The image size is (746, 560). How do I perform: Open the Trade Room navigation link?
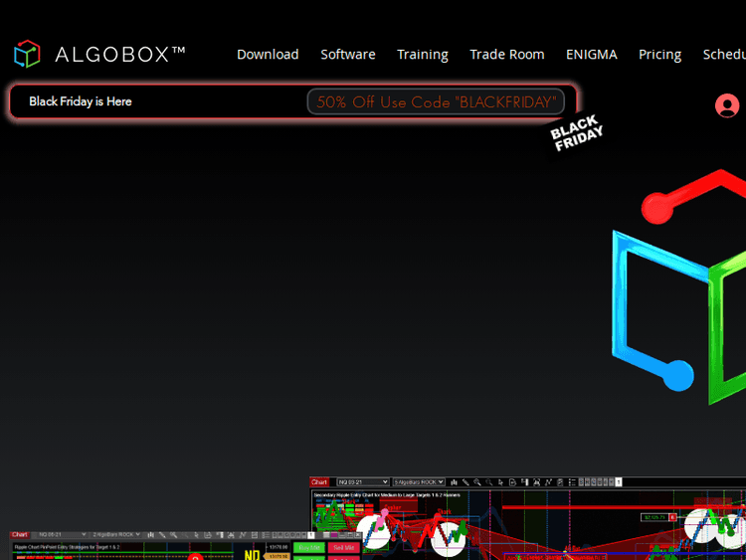coord(507,55)
